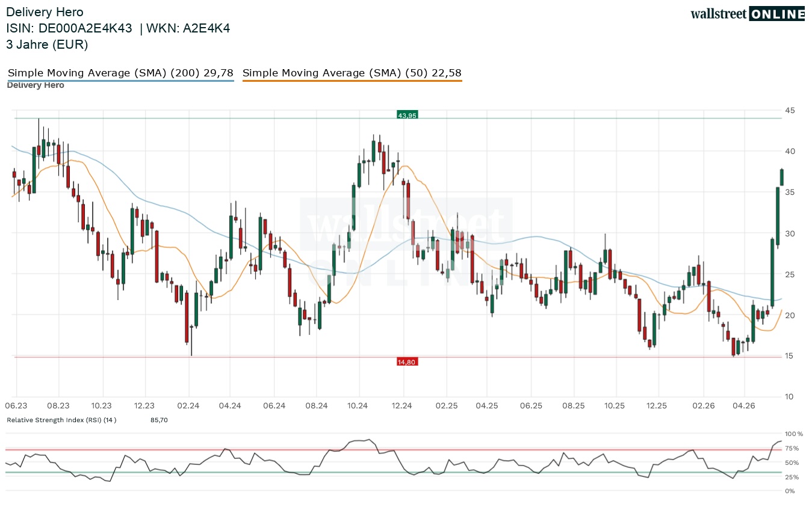The image size is (812, 507).
Task: Click the RSI axis label 50%
Action: pyautogui.click(x=793, y=462)
